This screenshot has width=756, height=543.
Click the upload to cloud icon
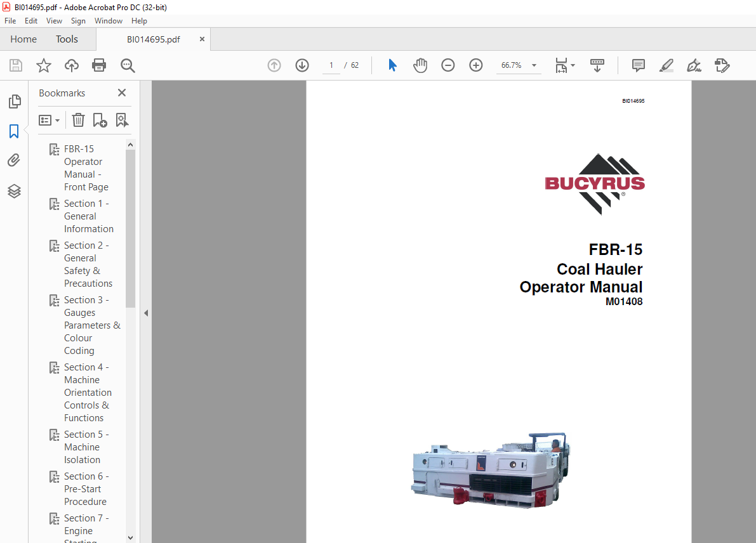(x=71, y=65)
